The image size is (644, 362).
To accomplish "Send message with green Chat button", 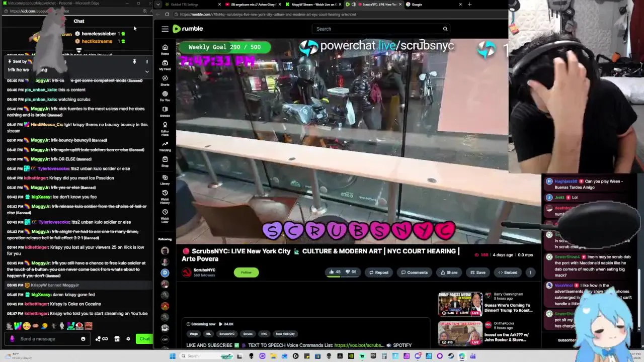I will point(144,339).
